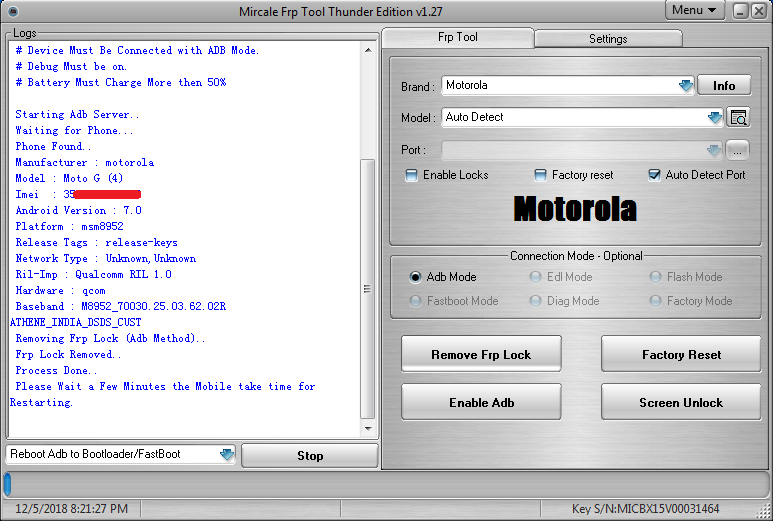
Task: Select the Flash Mode radio button
Action: pyautogui.click(x=655, y=277)
